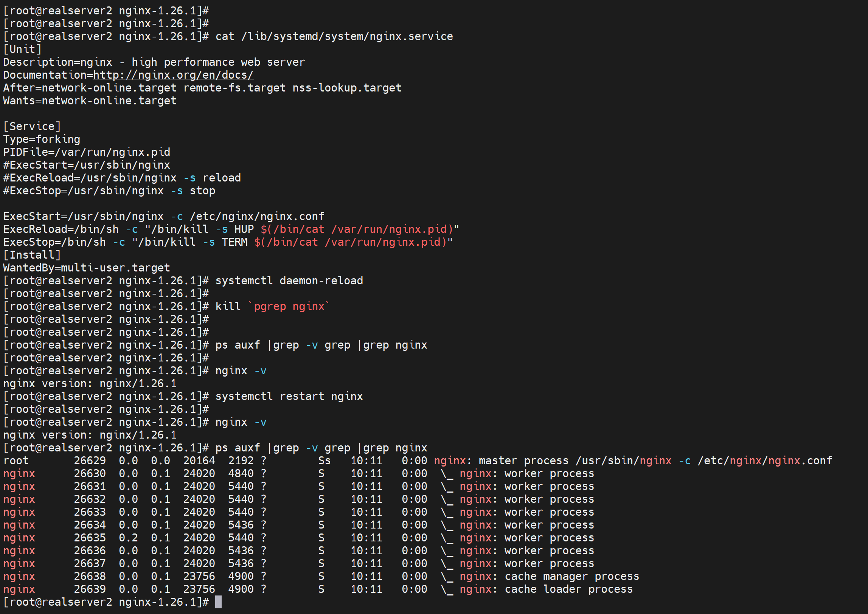Click the cat nginx.service command text
The height and width of the screenshot is (614, 868).
pos(334,36)
